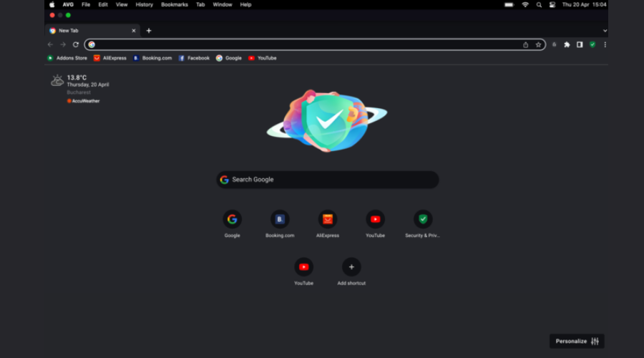The height and width of the screenshot is (358, 644).
Task: Open the Tab menu
Action: [x=200, y=4]
